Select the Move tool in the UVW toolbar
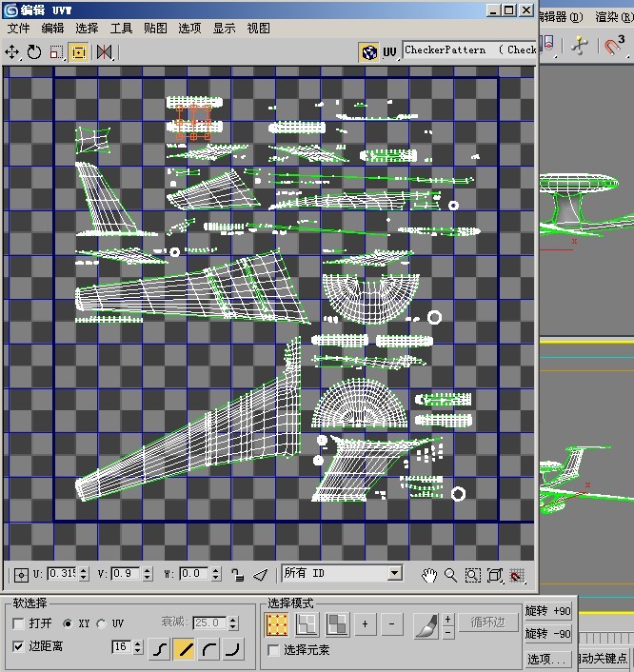Viewport: 634px width, 672px height. 13,51
